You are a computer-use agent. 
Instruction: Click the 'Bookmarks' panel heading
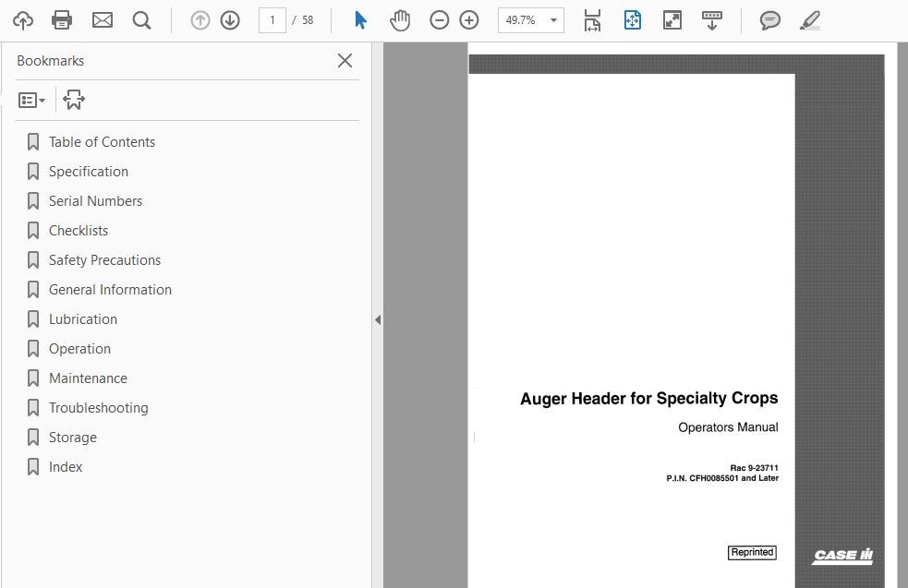click(x=51, y=61)
